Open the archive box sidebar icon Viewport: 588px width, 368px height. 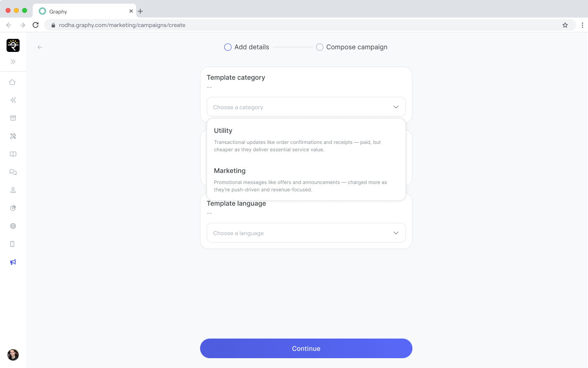[13, 118]
